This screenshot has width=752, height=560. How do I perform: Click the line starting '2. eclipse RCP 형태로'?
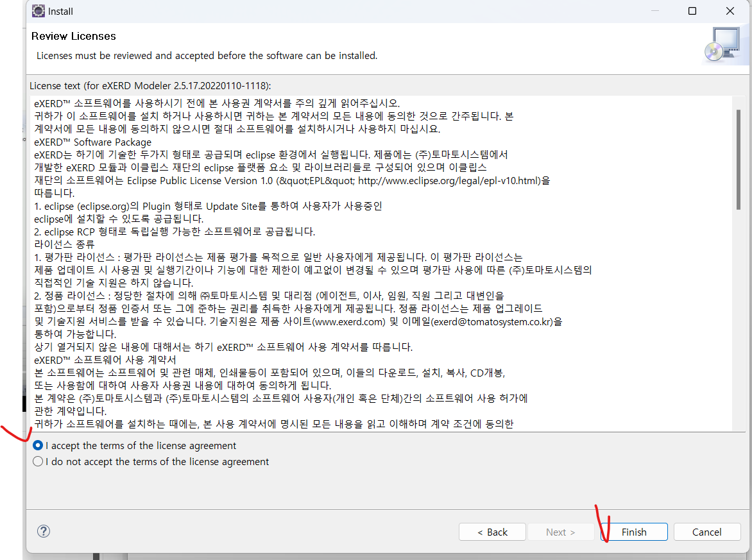pos(175,232)
